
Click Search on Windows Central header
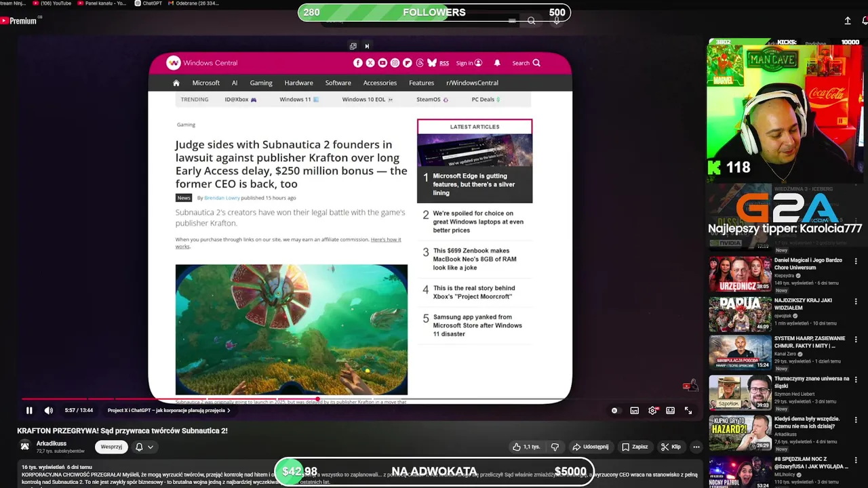point(526,63)
